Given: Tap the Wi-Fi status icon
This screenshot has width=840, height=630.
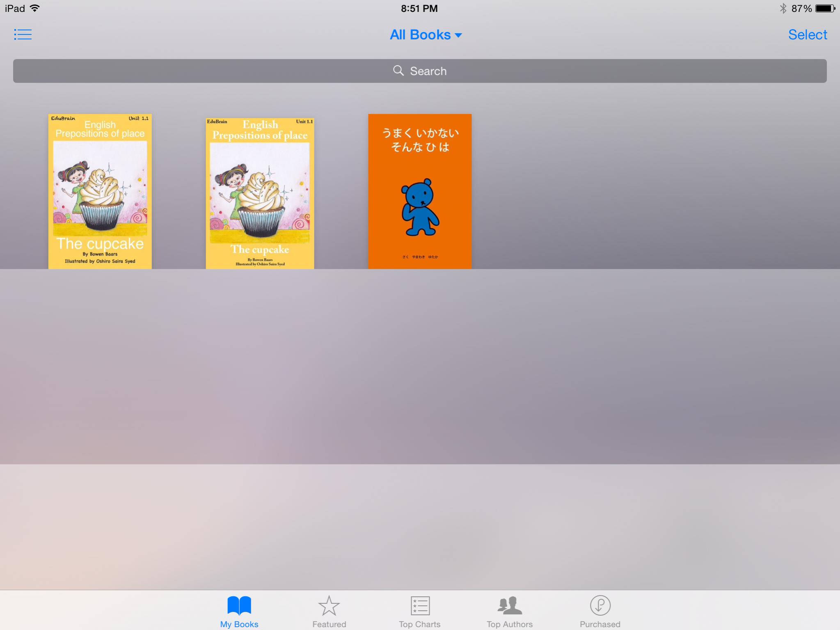Looking at the screenshot, I should click(x=35, y=8).
